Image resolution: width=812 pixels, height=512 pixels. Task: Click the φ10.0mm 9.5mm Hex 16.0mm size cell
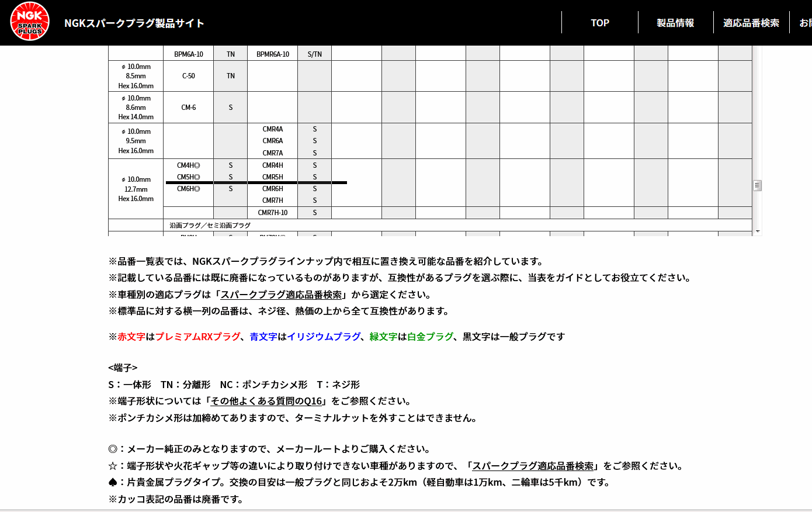click(x=136, y=141)
